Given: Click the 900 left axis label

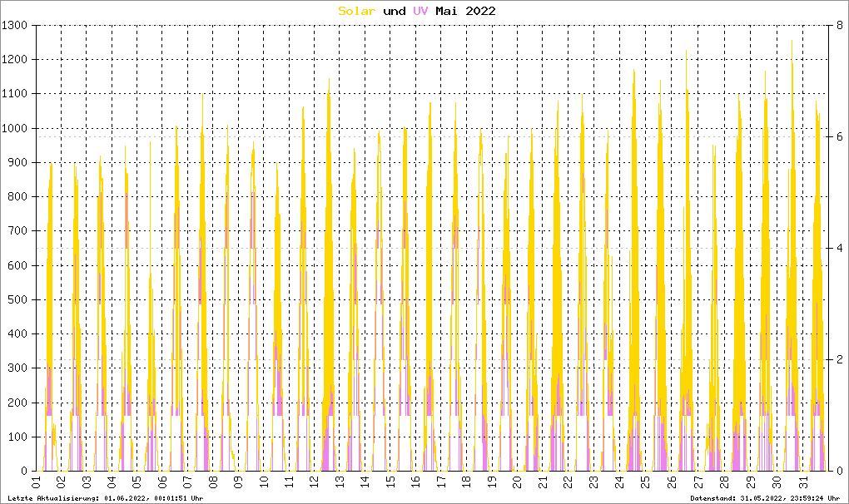Looking at the screenshot, I should (17, 162).
